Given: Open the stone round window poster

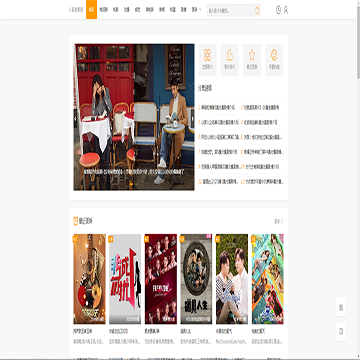Looking at the screenshot, I should click(x=196, y=279).
